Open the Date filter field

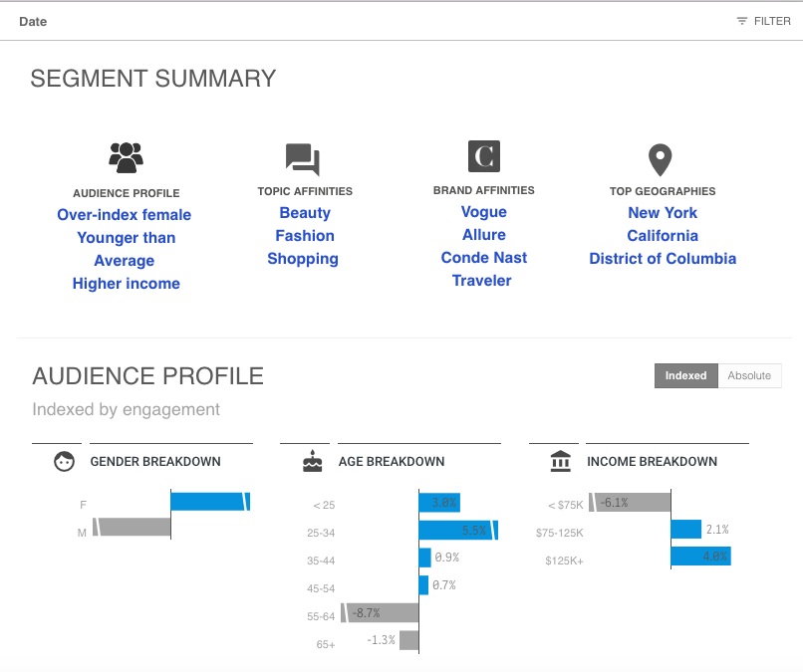point(33,21)
